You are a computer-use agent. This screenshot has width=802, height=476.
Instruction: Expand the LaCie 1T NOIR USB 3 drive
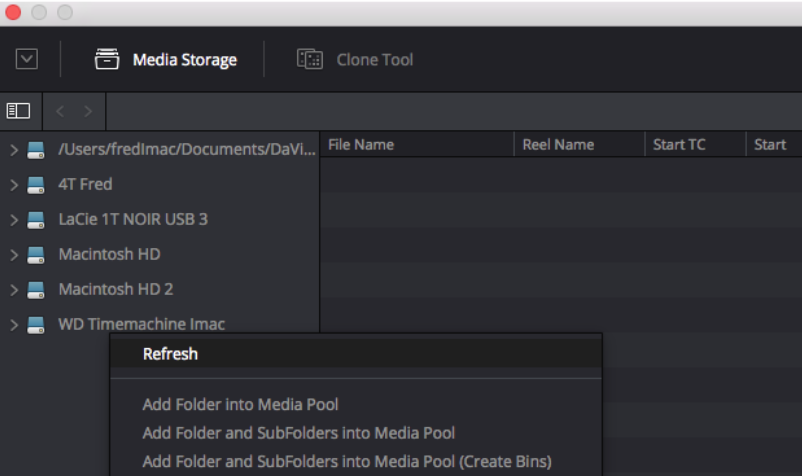[14, 220]
